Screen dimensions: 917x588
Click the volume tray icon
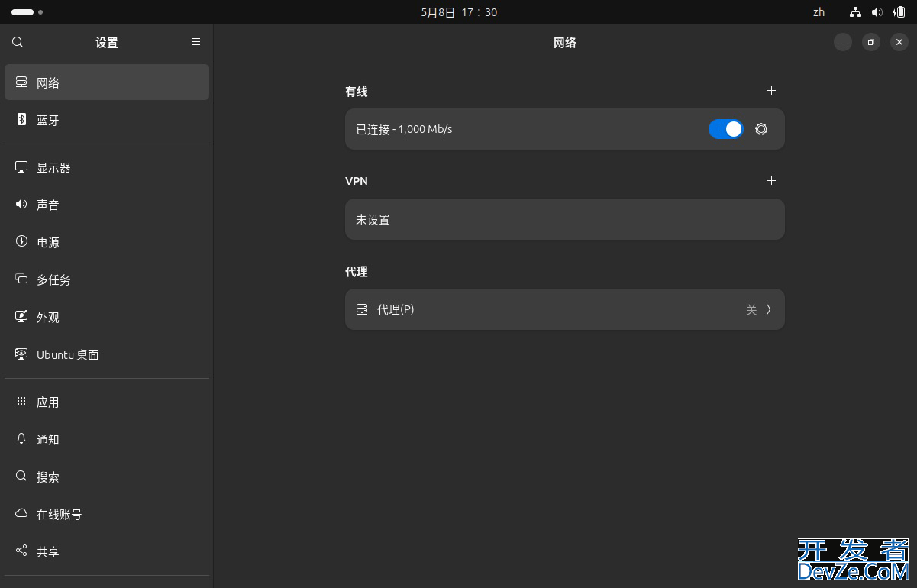(877, 12)
